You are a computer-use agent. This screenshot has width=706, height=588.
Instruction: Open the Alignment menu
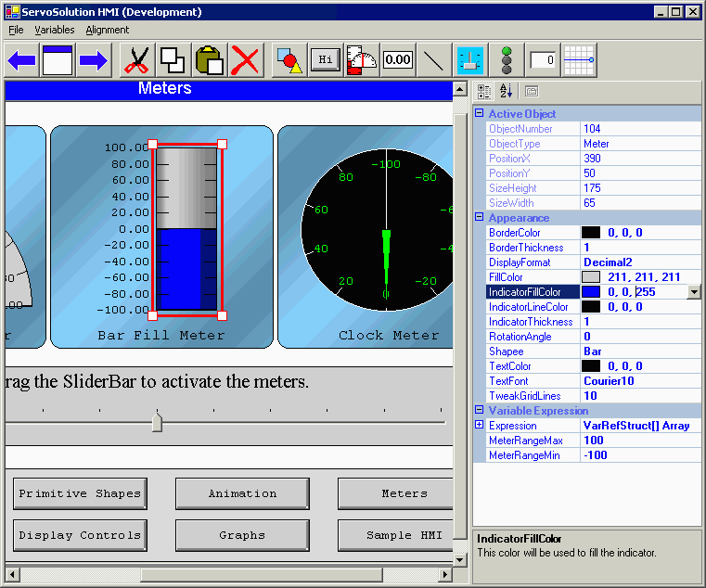pyautogui.click(x=108, y=30)
